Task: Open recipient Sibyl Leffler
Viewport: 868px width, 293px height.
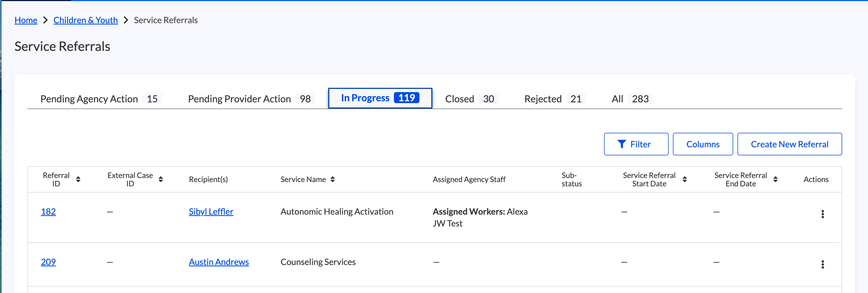Action: coord(211,212)
